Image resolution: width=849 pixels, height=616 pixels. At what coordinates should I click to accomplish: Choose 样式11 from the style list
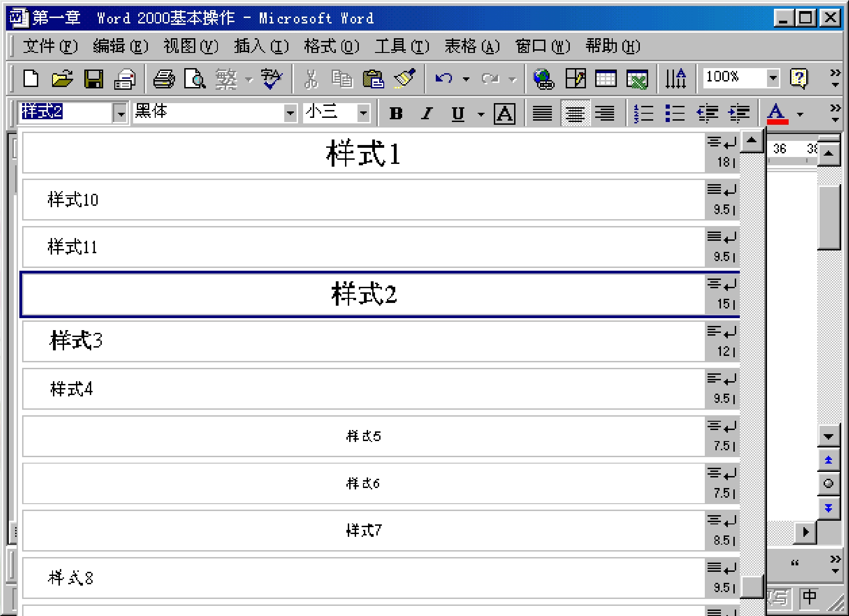click(381, 247)
